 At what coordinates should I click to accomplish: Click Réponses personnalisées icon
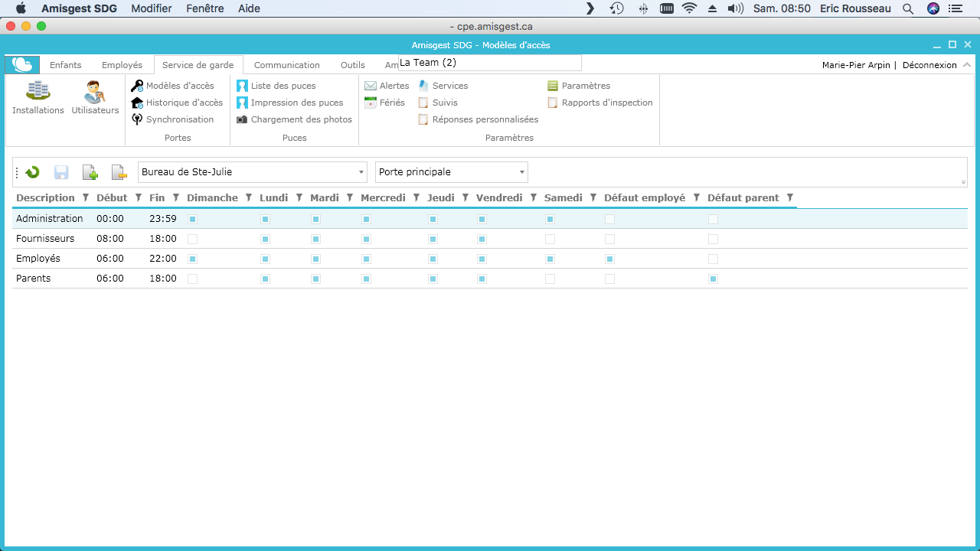point(423,119)
